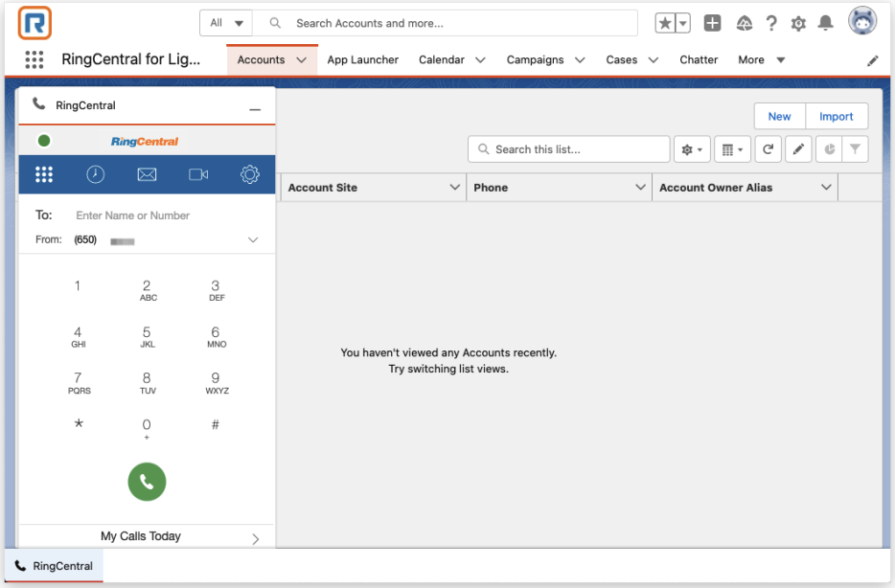Open the Favorites star icon
The width and height of the screenshot is (895, 588).
pyautogui.click(x=665, y=23)
